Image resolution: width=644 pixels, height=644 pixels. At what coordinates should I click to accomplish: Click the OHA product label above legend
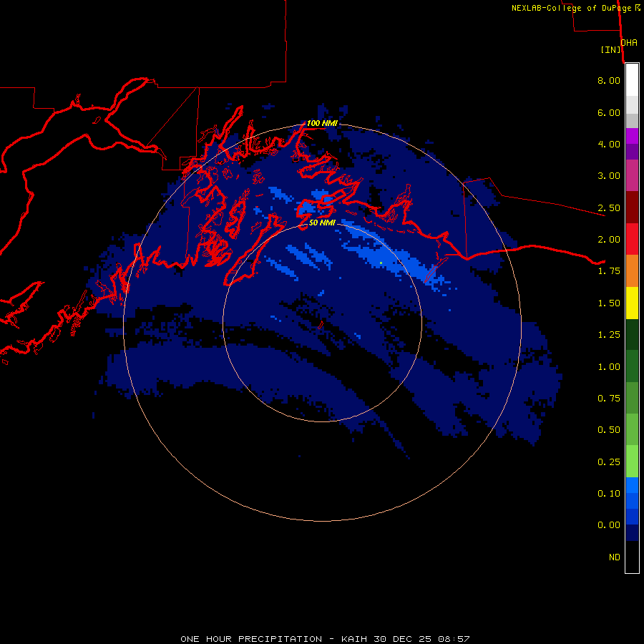click(x=629, y=43)
